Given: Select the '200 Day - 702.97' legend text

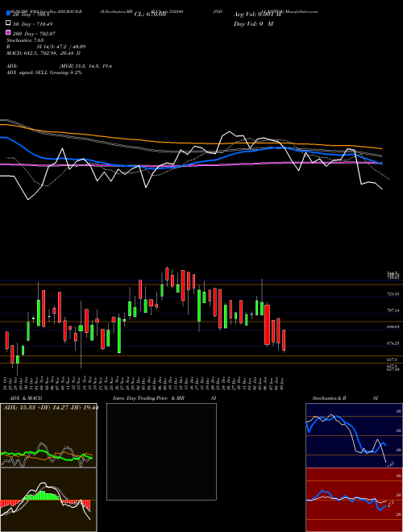Looking at the screenshot, I should (x=34, y=34).
